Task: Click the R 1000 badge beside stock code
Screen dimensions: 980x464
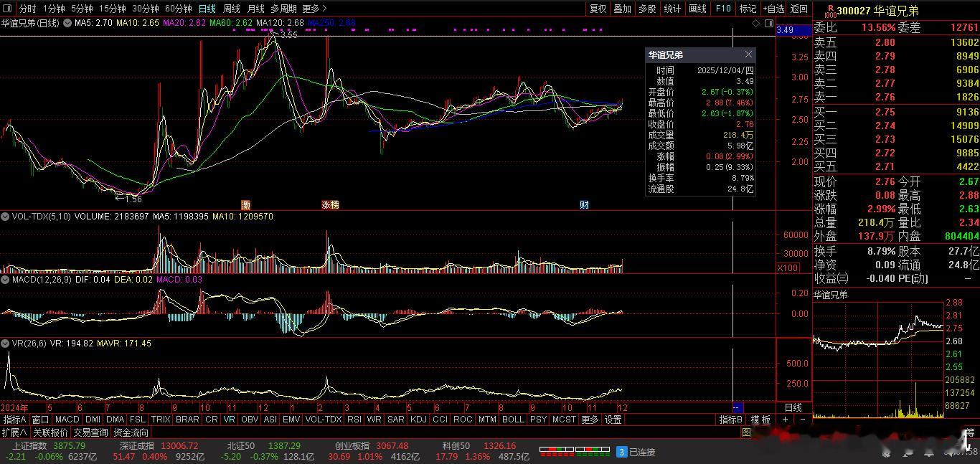Action: tap(830, 11)
